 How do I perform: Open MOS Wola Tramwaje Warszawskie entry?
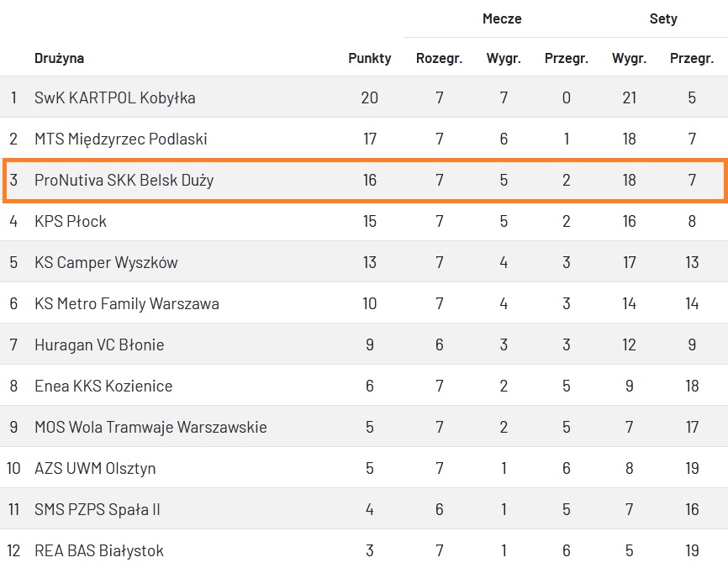coord(150,427)
